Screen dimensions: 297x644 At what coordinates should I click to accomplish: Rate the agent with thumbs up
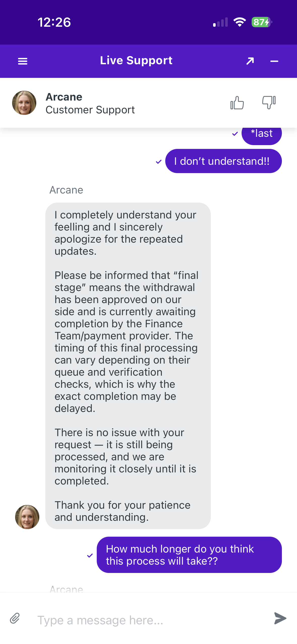pyautogui.click(x=237, y=103)
